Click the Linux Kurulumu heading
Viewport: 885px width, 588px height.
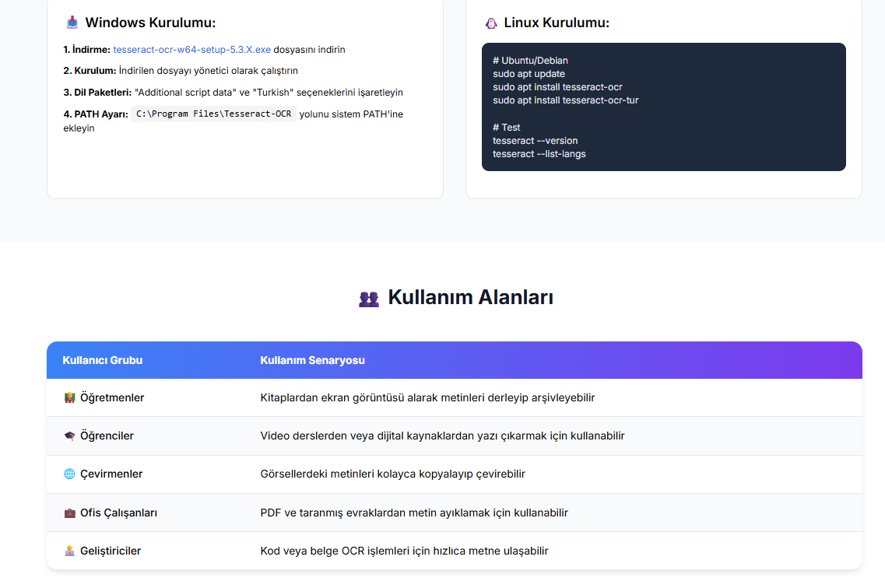pyautogui.click(x=557, y=23)
